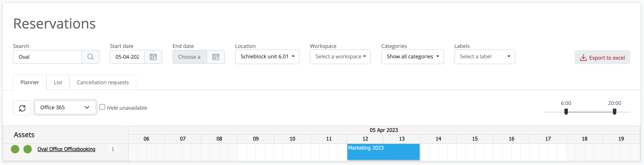The height and width of the screenshot is (165, 644).
Task: Select the Marketing 2023 reservation block
Action: (383, 152)
